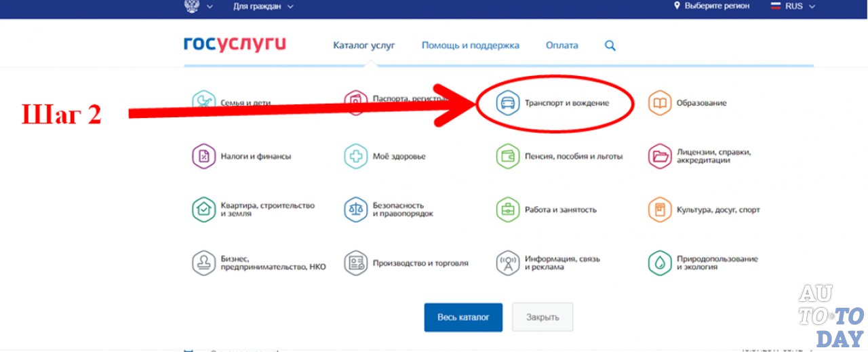Screen dimensions: 868x352
Task: Open the Транспорт и вождение link
Action: (x=567, y=103)
